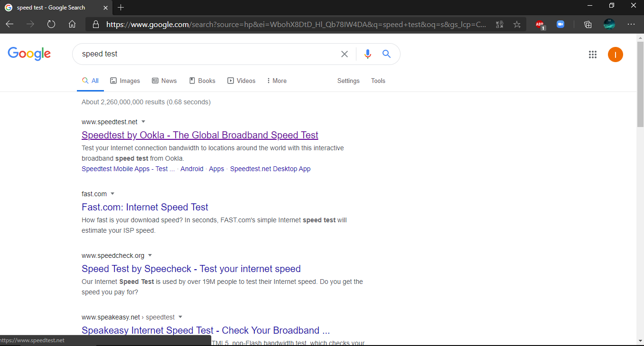The height and width of the screenshot is (346, 644).
Task: Open the Zoom extension icon
Action: (560, 24)
